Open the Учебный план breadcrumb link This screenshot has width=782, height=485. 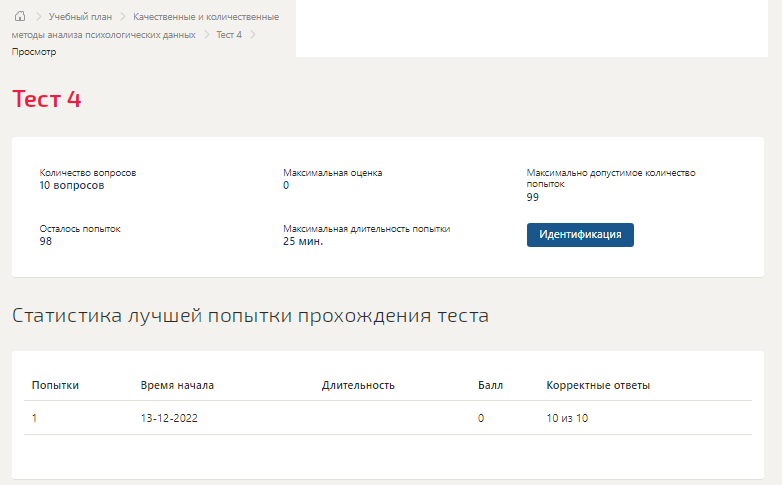click(x=79, y=17)
